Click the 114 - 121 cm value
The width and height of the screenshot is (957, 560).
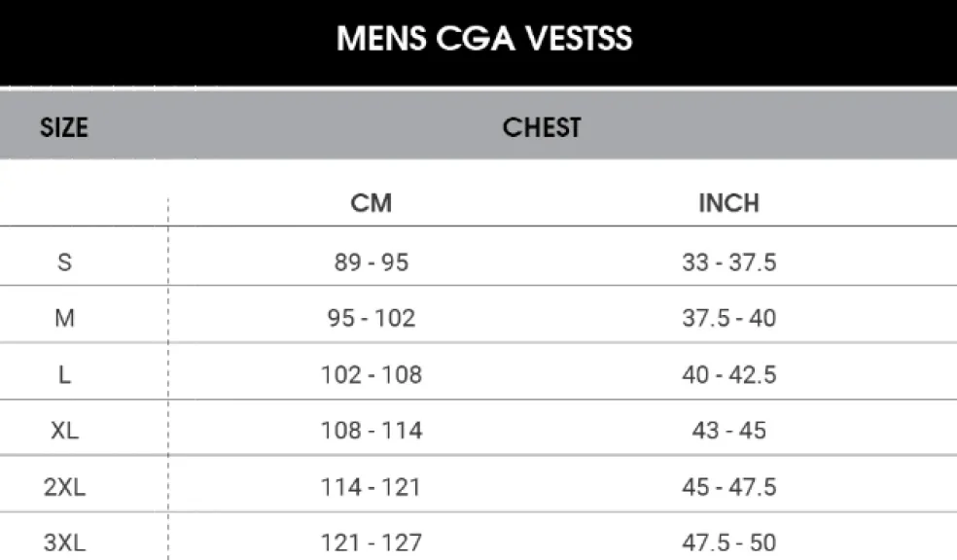click(372, 487)
